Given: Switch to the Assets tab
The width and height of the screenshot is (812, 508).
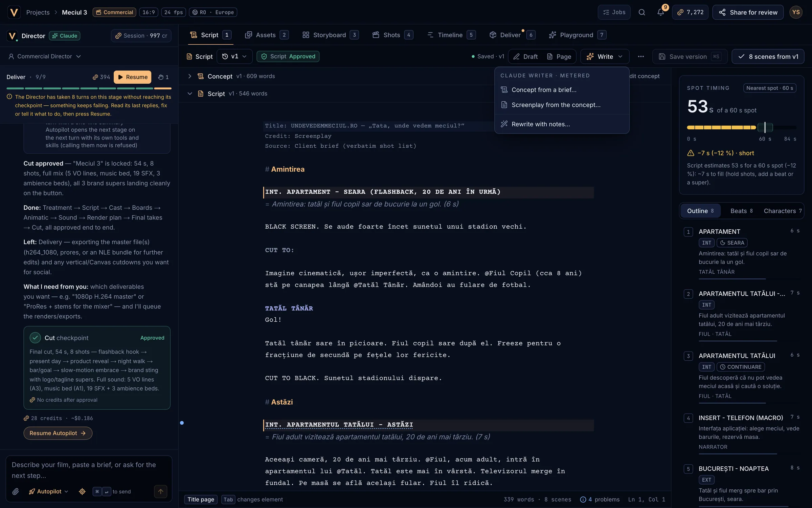Looking at the screenshot, I should tap(266, 35).
